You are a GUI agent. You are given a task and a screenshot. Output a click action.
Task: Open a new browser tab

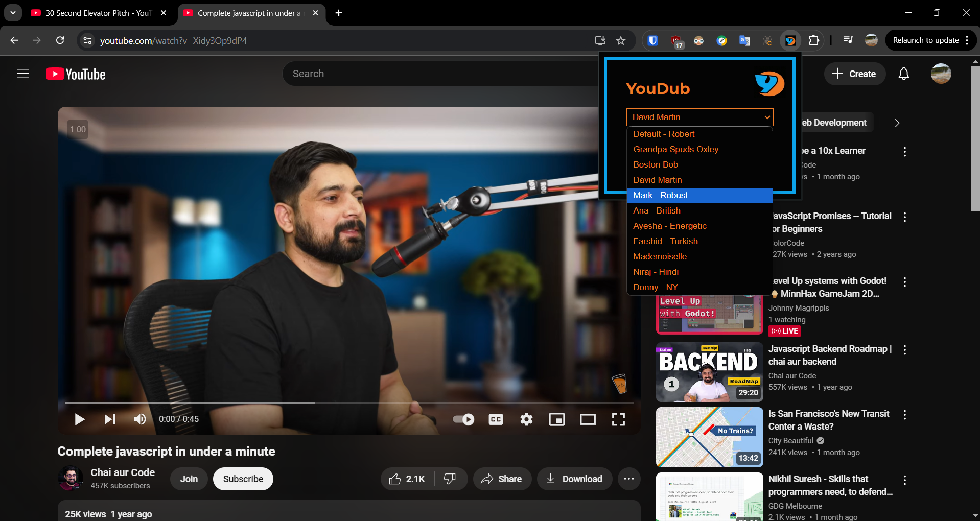(x=339, y=13)
